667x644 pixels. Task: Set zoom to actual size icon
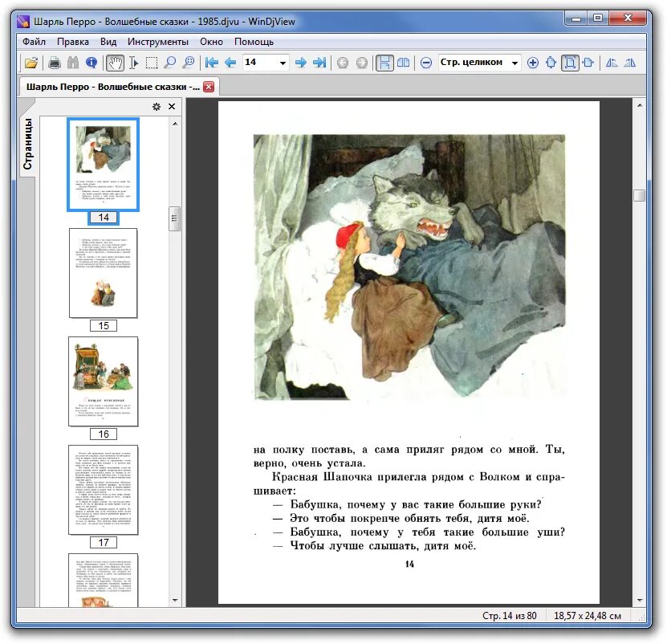point(551,63)
